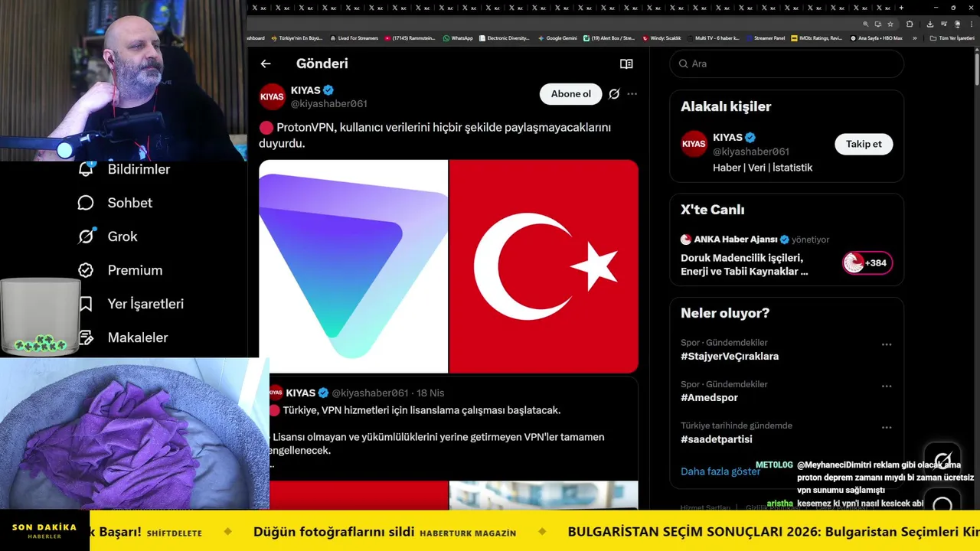Click the Abone ol subscribe button
Viewport: 980px width, 551px height.
pyautogui.click(x=570, y=94)
